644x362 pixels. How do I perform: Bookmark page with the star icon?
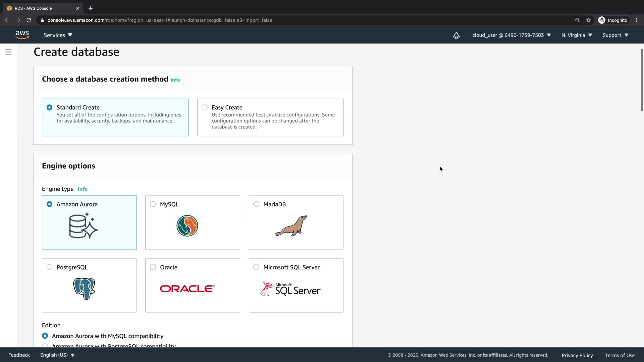(x=588, y=20)
